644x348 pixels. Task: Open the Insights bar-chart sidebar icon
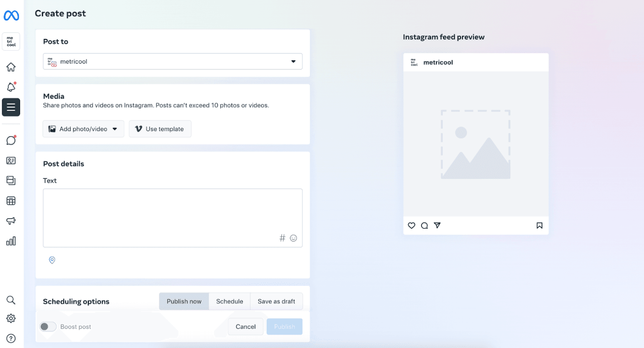point(11,241)
